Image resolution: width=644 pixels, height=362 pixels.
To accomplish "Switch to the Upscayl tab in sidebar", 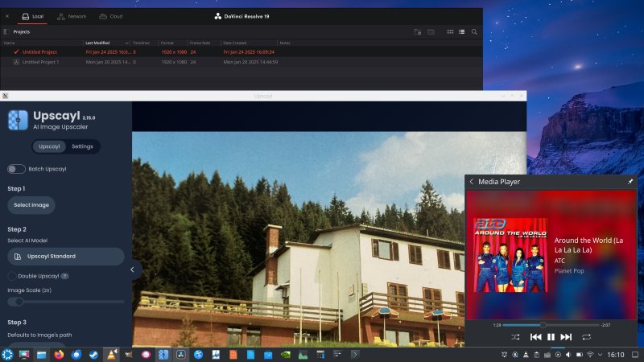I will point(49,146).
